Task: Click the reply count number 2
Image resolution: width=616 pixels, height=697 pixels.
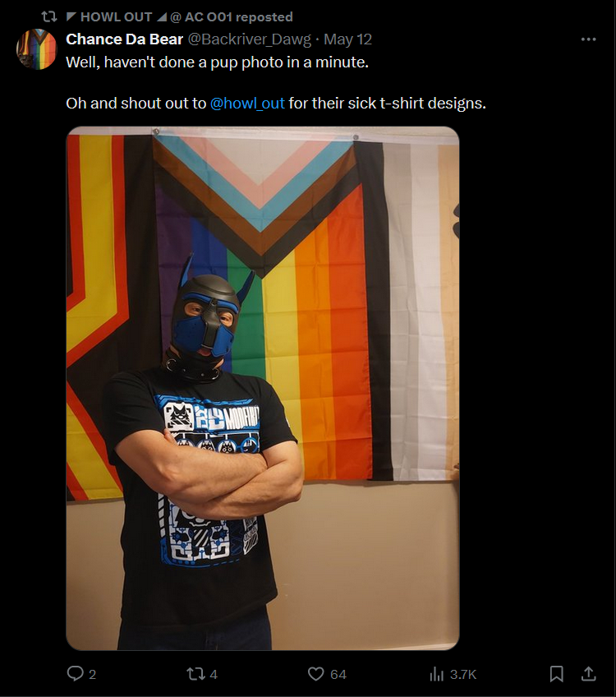Action: pyautogui.click(x=92, y=674)
